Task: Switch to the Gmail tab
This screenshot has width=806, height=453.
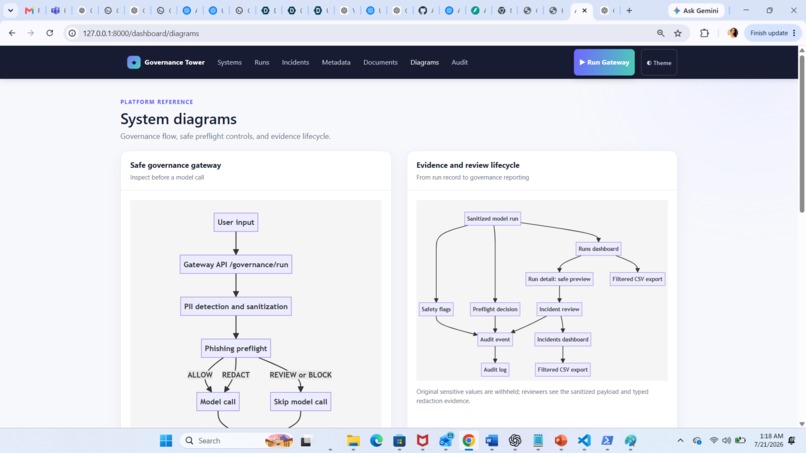Action: [x=29, y=10]
